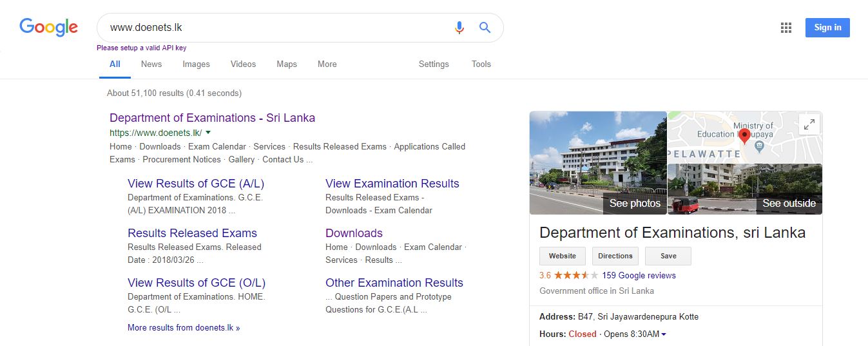Expand the map with the arrows icon
Image resolution: width=868 pixels, height=346 pixels.
[809, 124]
